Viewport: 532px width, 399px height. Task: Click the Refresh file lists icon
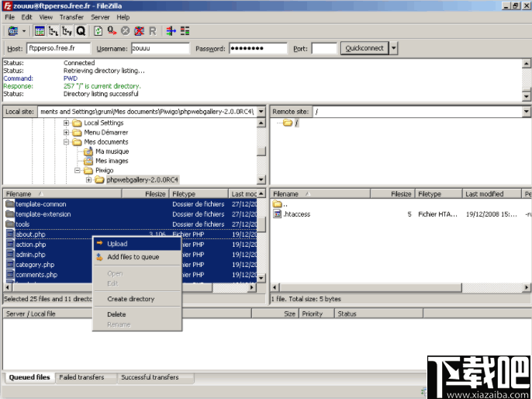tap(98, 31)
